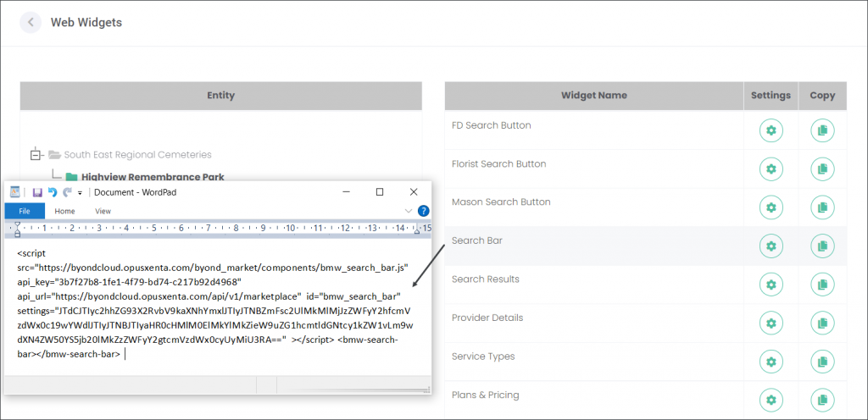Click the Web Widgets page title
868x420 pixels.
point(86,23)
